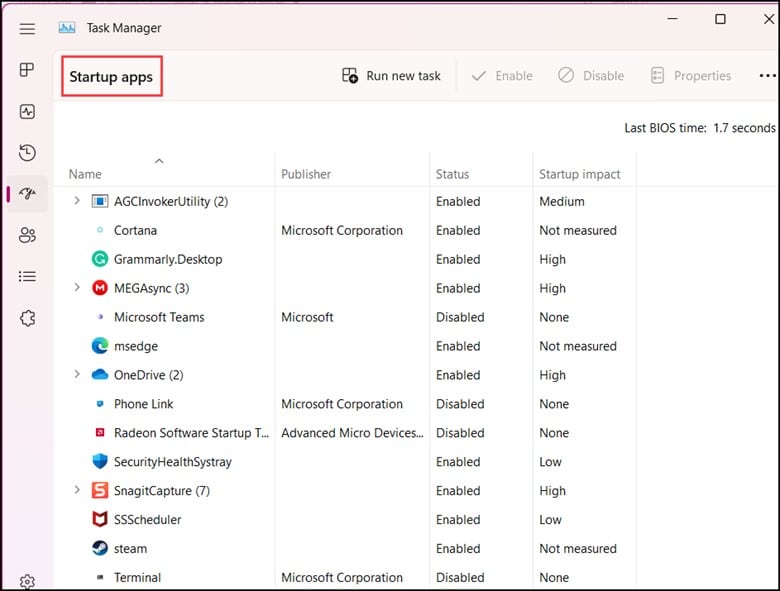Expand the OneDrive (2) group

tap(77, 374)
